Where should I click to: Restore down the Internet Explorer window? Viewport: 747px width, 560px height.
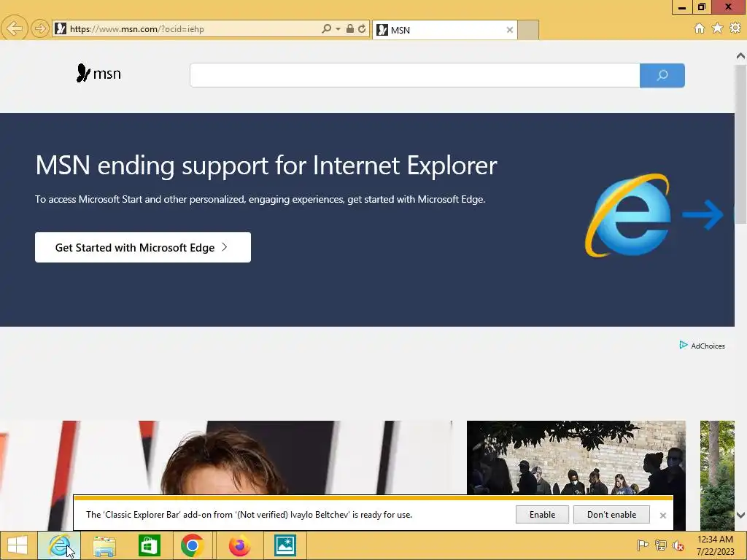702,7
